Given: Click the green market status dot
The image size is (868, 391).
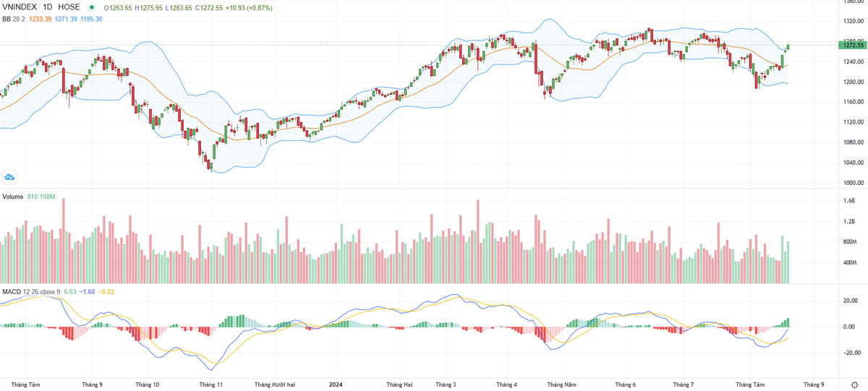Looking at the screenshot, I should 91,7.
